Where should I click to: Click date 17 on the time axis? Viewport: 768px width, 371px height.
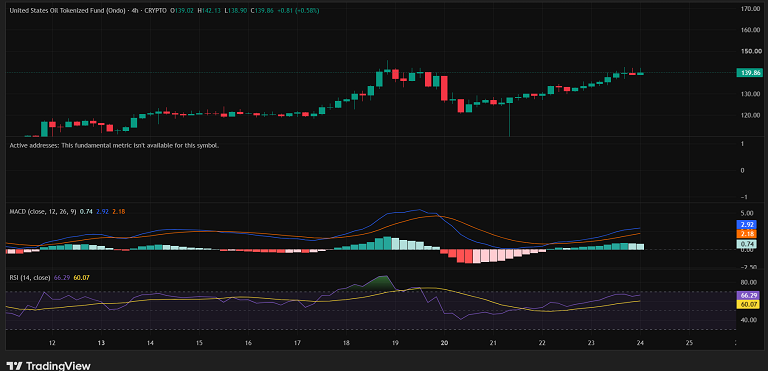(297, 343)
